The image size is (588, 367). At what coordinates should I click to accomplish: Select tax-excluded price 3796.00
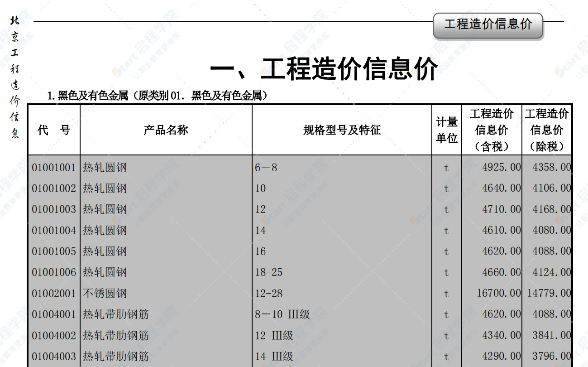[552, 356]
